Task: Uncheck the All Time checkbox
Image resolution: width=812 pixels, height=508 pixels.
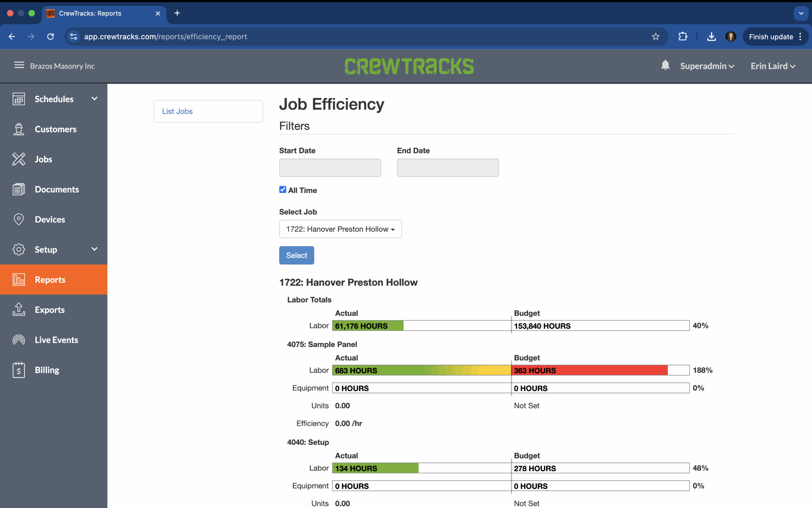Action: click(283, 190)
